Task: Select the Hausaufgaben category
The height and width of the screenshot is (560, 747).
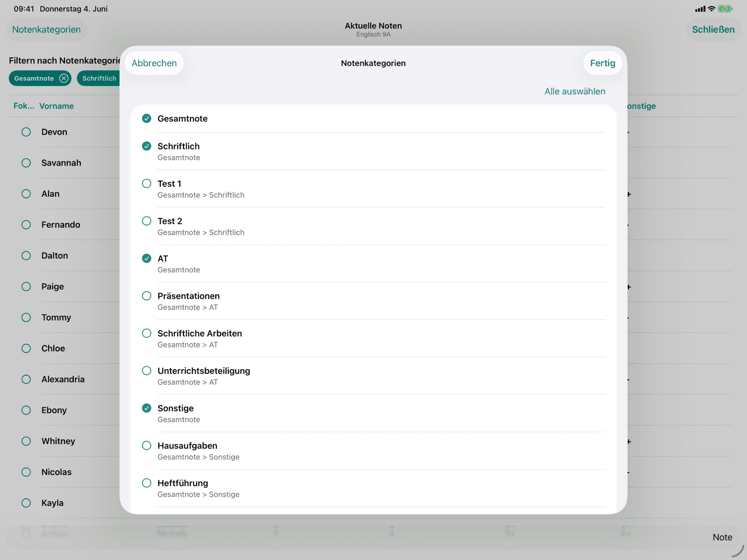Action: (x=147, y=445)
